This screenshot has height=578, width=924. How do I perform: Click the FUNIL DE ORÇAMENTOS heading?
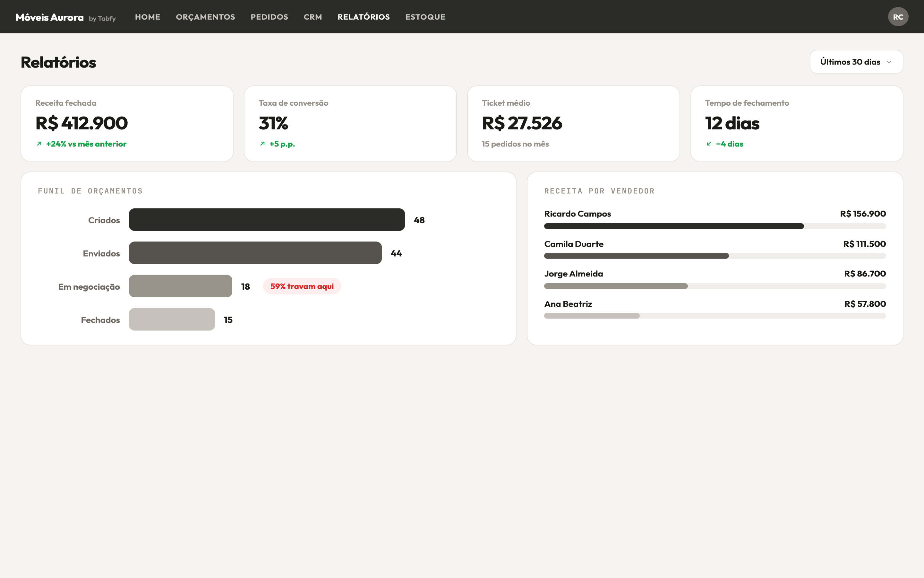coord(90,191)
